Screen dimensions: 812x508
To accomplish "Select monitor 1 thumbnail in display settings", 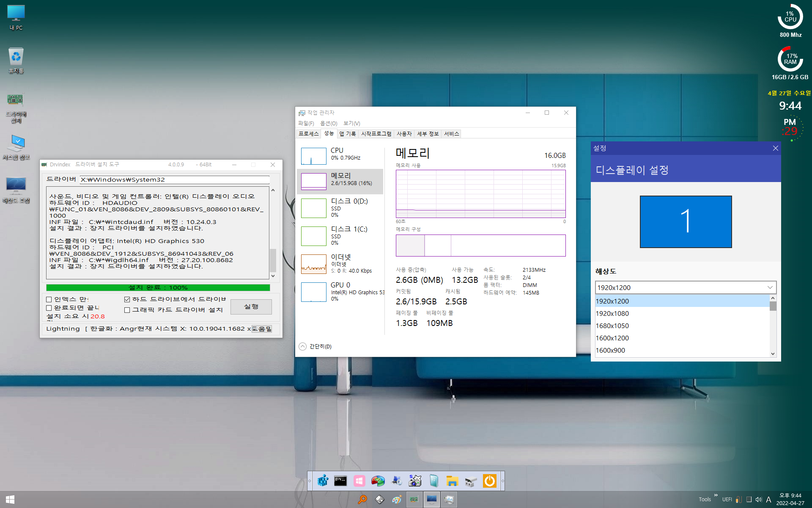I will click(x=686, y=221).
